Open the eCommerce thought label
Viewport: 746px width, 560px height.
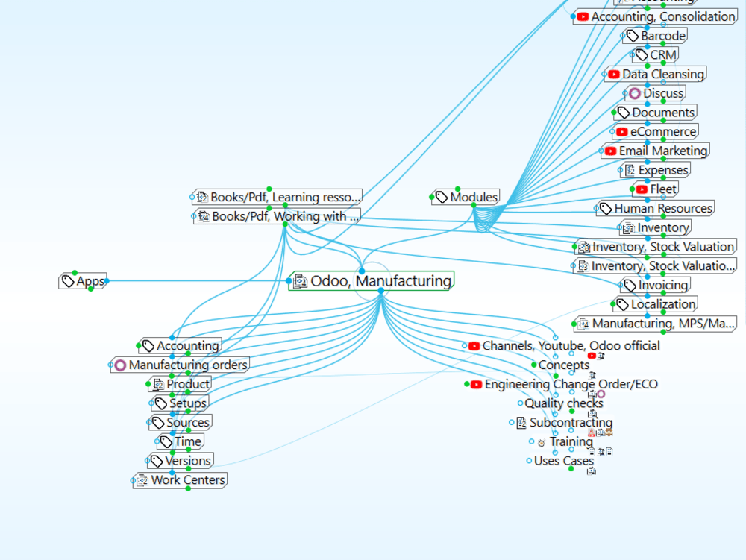[663, 132]
